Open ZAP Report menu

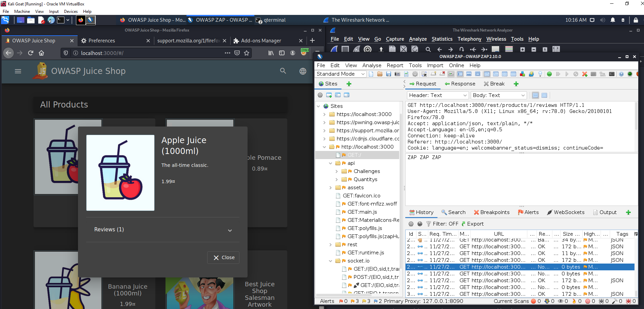click(395, 65)
